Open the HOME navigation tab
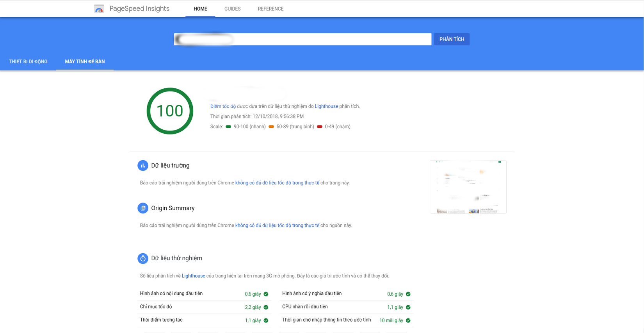This screenshot has height=333, width=644. (200, 9)
